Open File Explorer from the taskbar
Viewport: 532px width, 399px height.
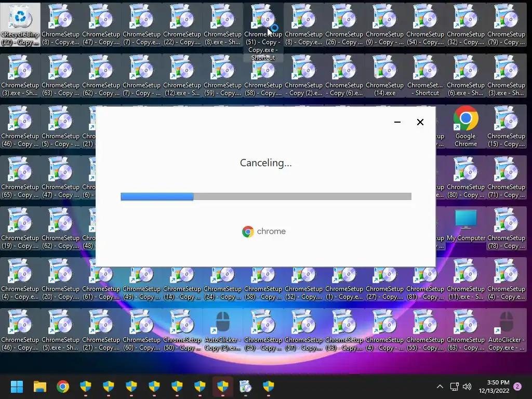tap(39, 387)
